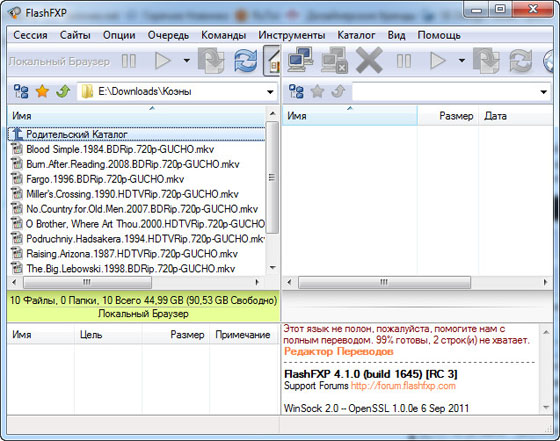
Task: Click the right pane favorites star icon
Action: (x=318, y=91)
